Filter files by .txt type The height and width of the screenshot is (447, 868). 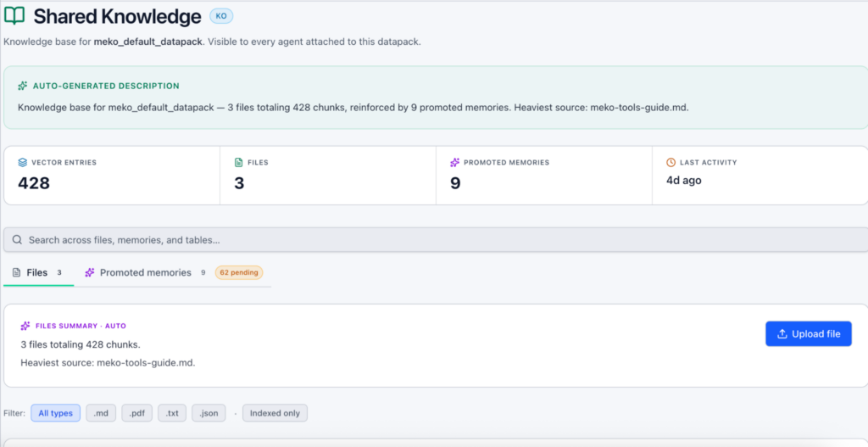pos(171,413)
